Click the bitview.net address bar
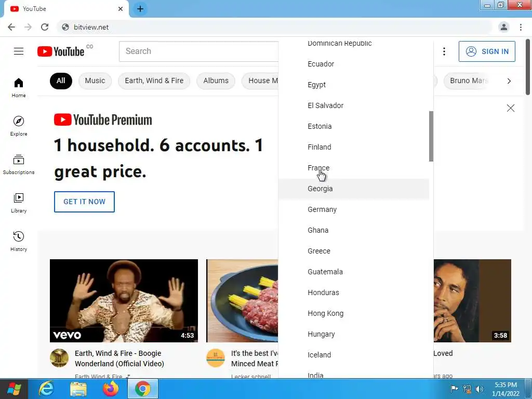This screenshot has width=532, height=399. (275, 27)
